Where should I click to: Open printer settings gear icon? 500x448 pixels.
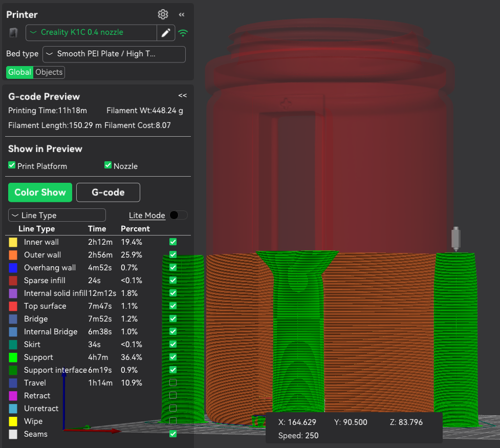(163, 14)
